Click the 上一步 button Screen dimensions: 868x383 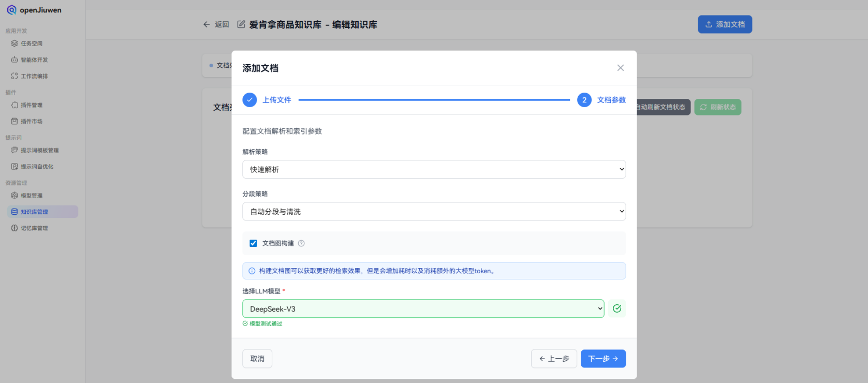[x=554, y=359]
